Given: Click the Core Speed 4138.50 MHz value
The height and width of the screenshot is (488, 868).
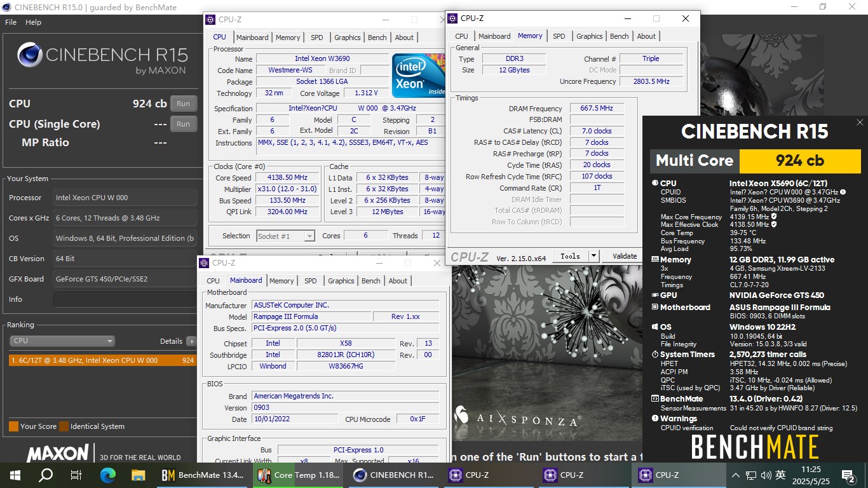Looking at the screenshot, I should (x=288, y=178).
